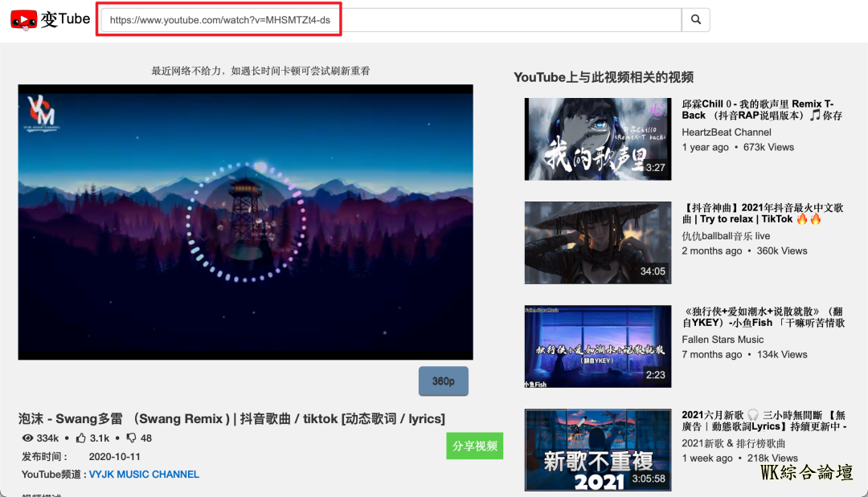Click the HeartzBeat Channel name

pyautogui.click(x=727, y=132)
